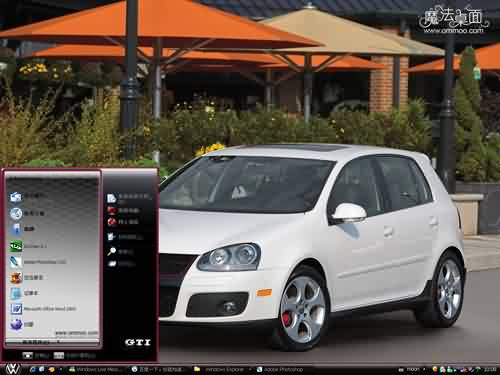Click Internet Explorer quick launch icon
500x375 pixels.
pyautogui.click(x=33, y=369)
